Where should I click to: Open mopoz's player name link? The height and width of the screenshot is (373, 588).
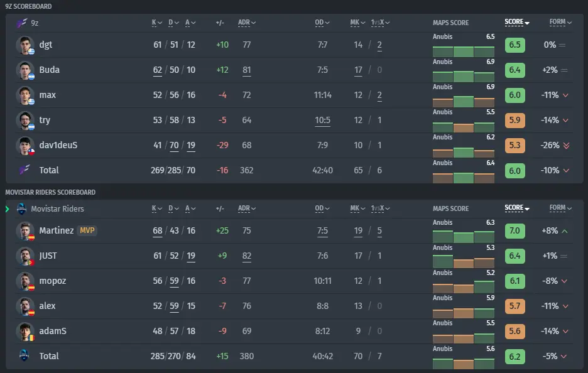[x=53, y=281]
